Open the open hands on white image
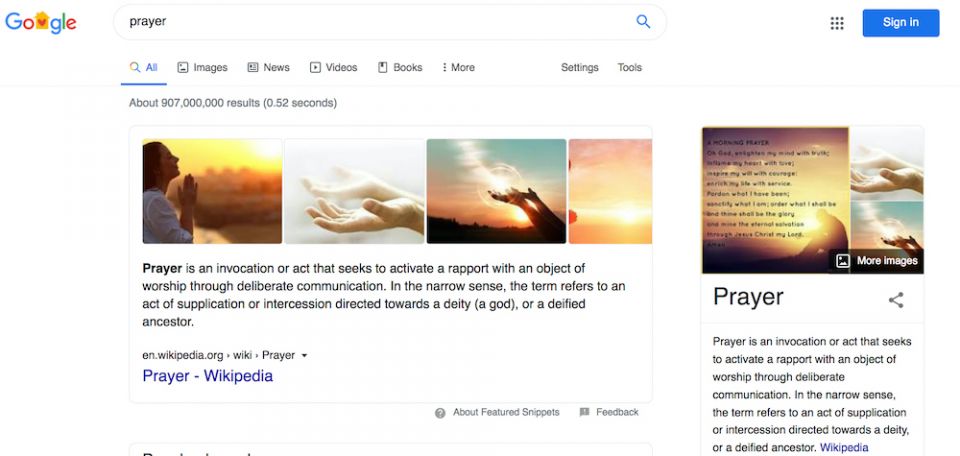 coord(354,191)
